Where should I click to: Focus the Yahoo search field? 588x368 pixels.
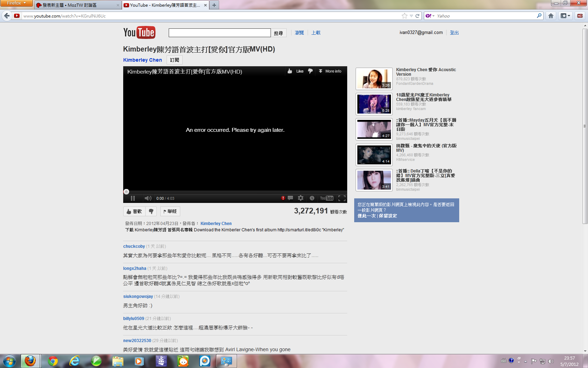point(485,16)
